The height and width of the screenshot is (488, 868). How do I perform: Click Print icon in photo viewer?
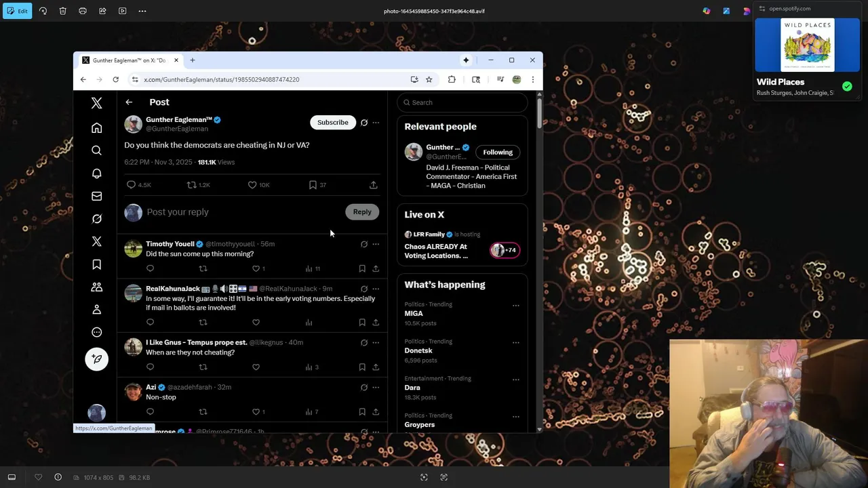[83, 11]
